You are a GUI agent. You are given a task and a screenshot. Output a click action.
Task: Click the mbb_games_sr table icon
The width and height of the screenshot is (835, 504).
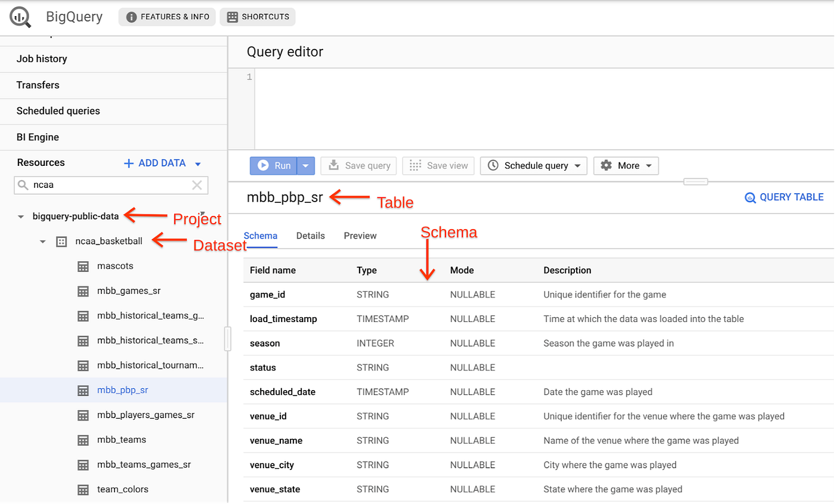[x=83, y=290]
